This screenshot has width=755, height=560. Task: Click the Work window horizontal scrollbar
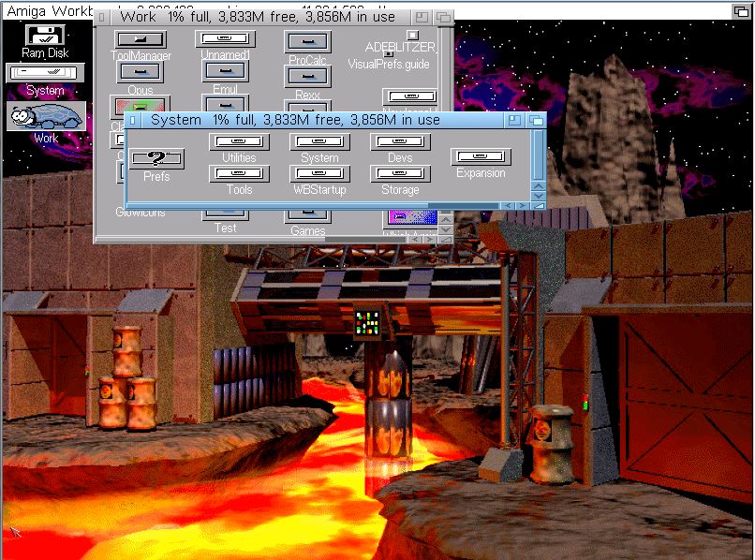tap(252, 240)
